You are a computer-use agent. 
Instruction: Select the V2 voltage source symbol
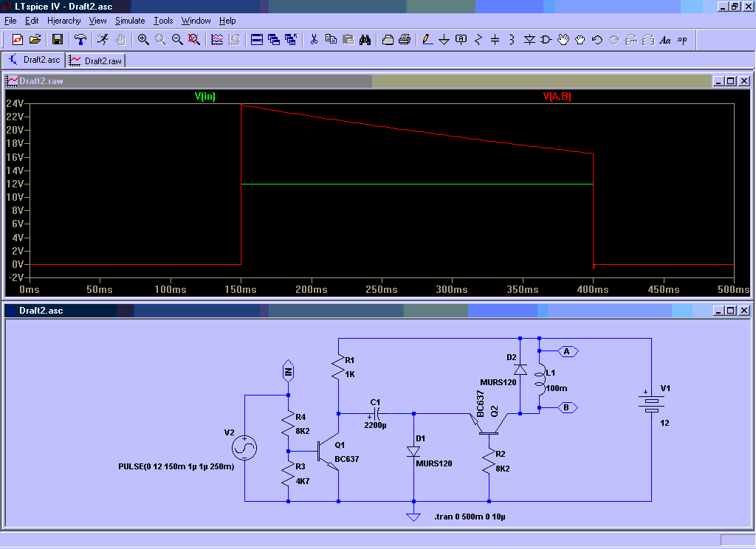coord(244,447)
